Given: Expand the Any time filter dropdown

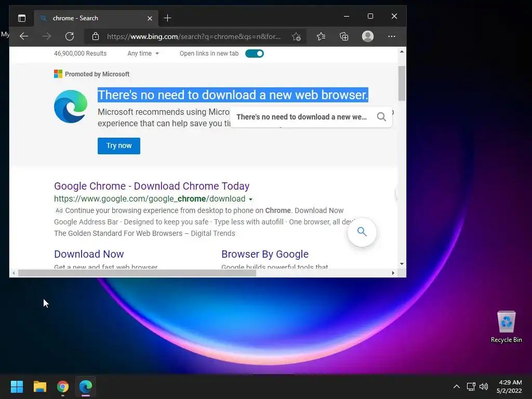Looking at the screenshot, I should [x=143, y=54].
